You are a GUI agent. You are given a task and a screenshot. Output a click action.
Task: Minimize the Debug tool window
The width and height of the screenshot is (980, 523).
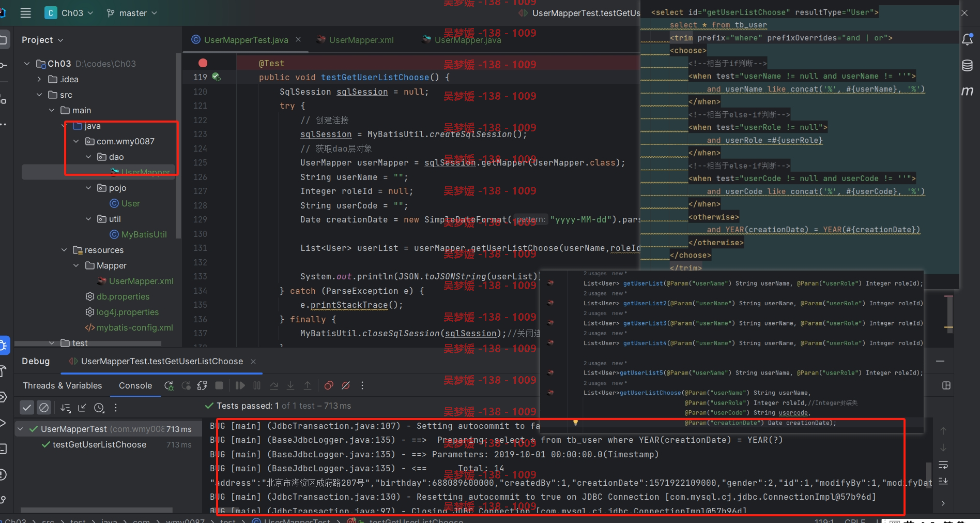click(x=940, y=361)
